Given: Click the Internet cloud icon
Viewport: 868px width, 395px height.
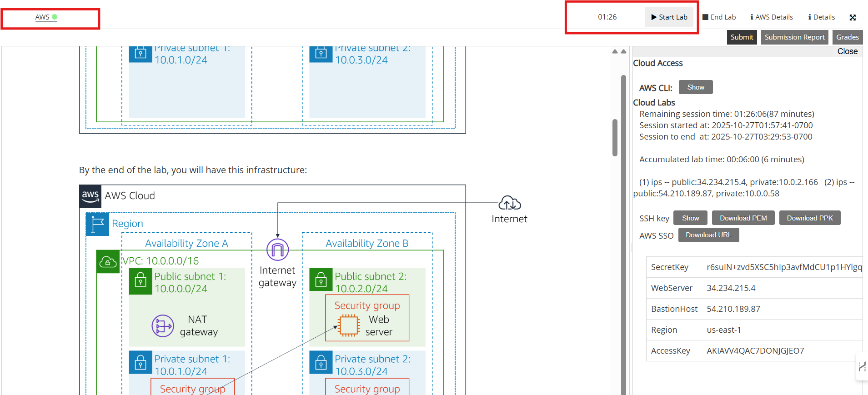Looking at the screenshot, I should [x=509, y=203].
